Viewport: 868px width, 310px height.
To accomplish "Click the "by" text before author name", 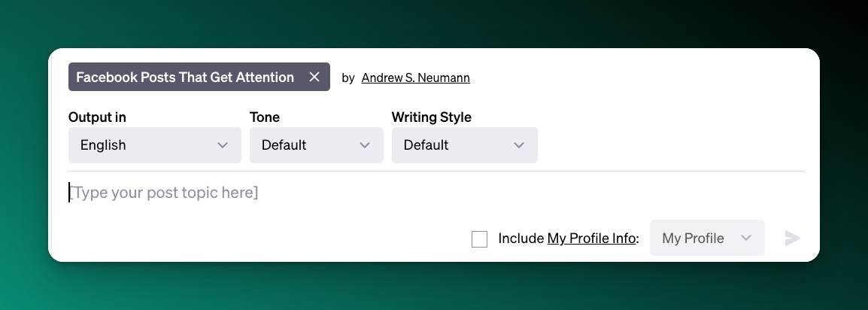I will [348, 77].
